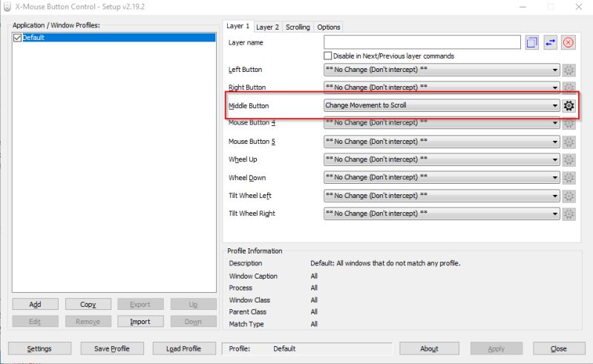
Task: Click Load Profile
Action: tap(184, 348)
